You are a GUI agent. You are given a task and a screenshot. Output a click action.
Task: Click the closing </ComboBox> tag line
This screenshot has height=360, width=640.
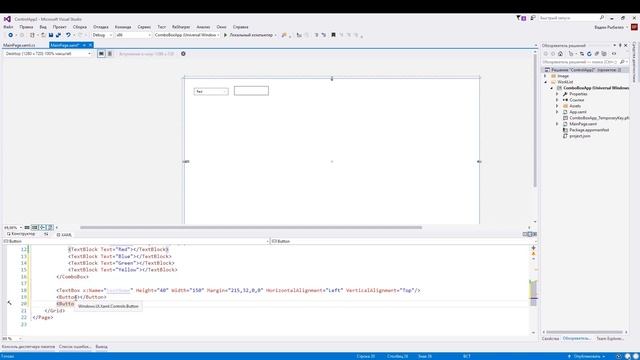pyautogui.click(x=72, y=277)
